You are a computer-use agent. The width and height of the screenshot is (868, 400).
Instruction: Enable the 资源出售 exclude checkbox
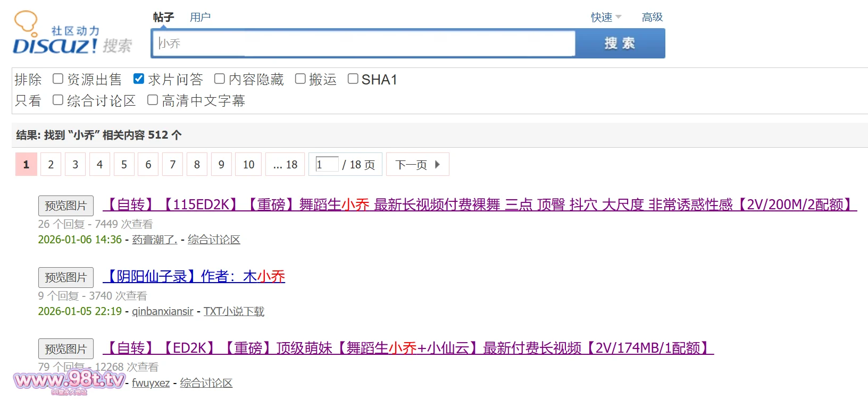point(58,79)
